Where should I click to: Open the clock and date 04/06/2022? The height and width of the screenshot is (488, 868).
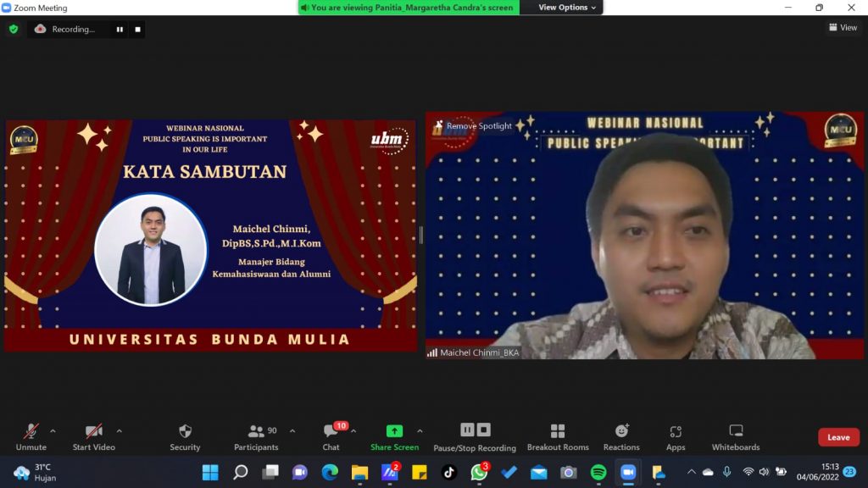(x=818, y=472)
